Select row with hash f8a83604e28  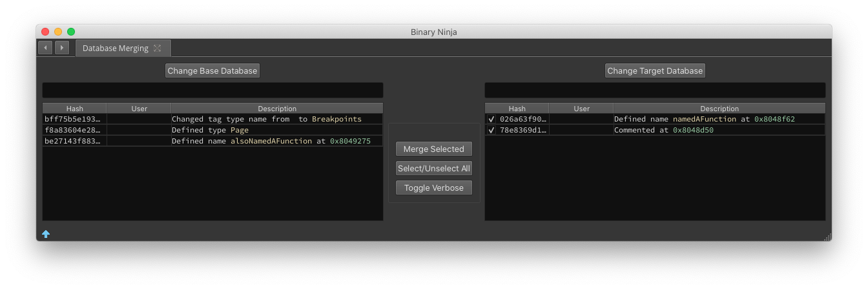(x=212, y=130)
